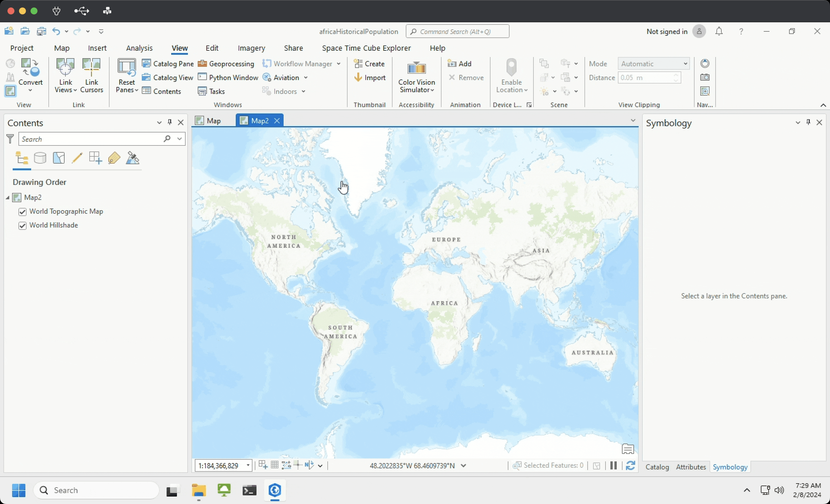Open the coordinate display units dropdown
This screenshot has height=504, width=830.
pos(463,466)
